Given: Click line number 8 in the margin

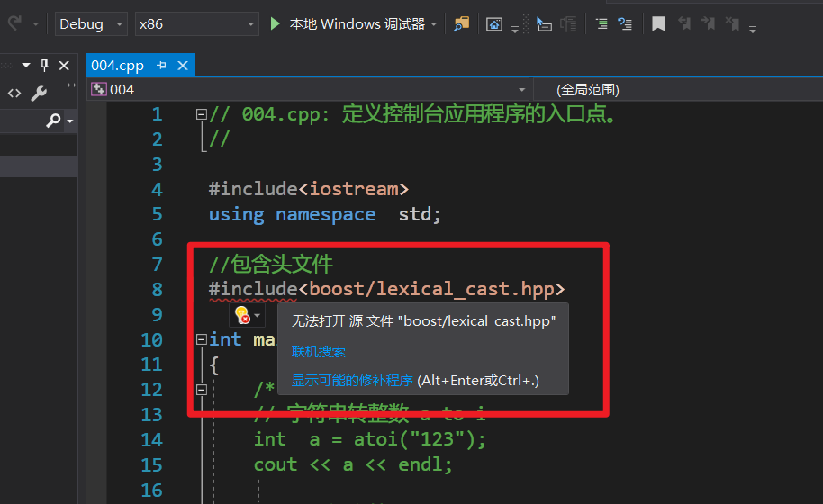Looking at the screenshot, I should [x=157, y=290].
